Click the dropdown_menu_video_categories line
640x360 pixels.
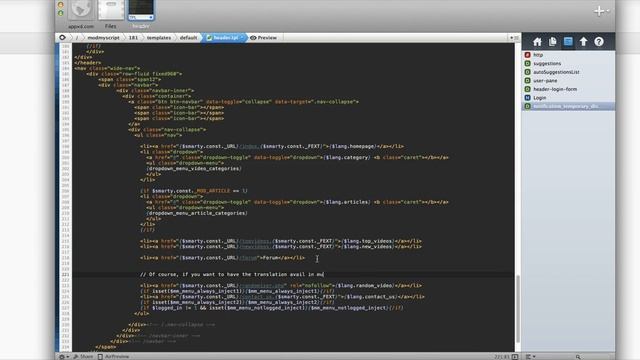(x=194, y=169)
